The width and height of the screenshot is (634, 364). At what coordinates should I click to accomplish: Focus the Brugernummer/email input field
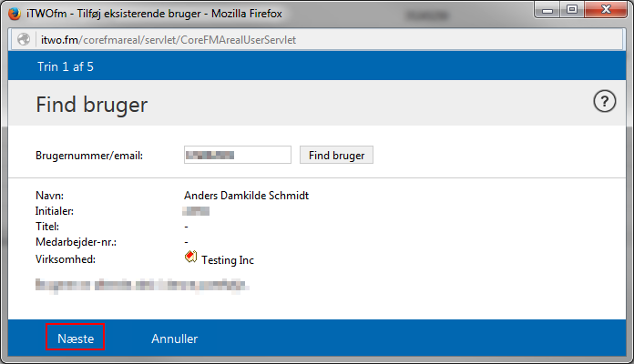[x=237, y=155]
